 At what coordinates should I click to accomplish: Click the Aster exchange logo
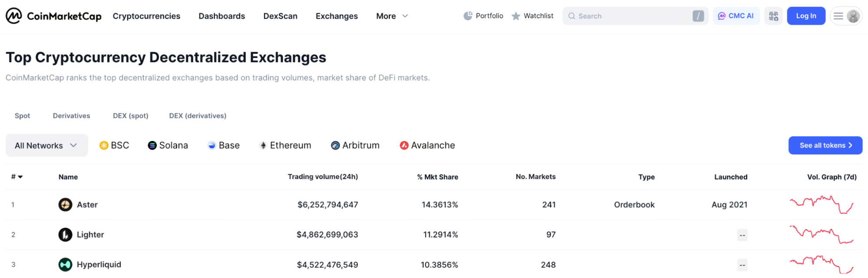65,205
